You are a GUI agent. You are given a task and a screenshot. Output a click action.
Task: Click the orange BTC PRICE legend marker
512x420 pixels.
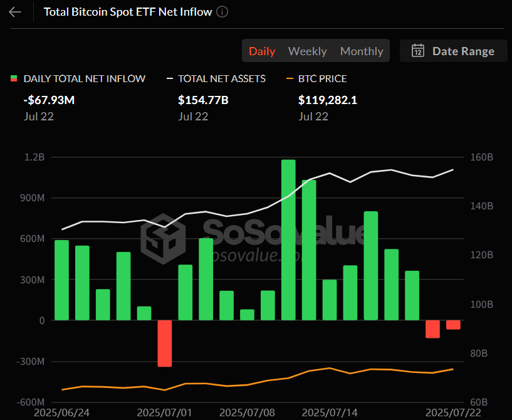290,78
